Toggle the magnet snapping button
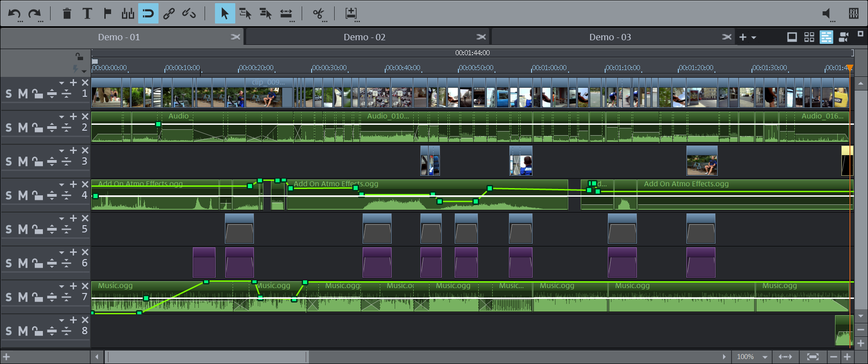 tap(148, 14)
